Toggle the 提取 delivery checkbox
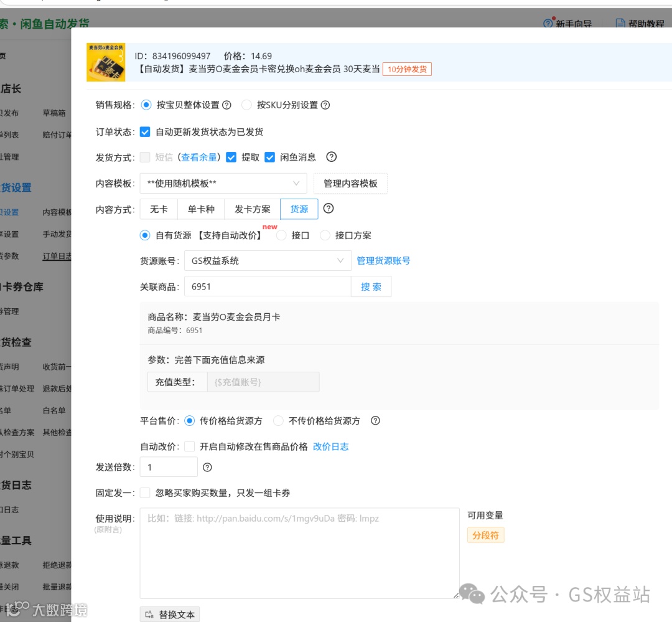Image resolution: width=672 pixels, height=622 pixels. [231, 158]
